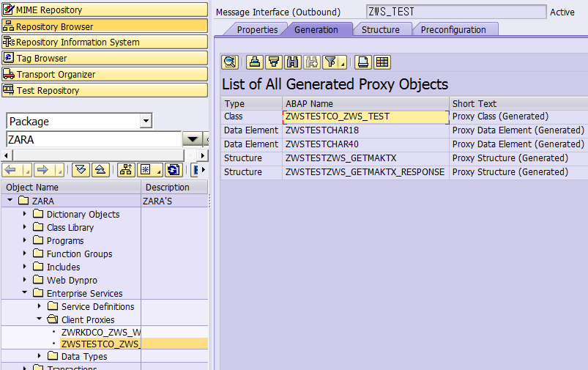Go back with the left arrow
The height and width of the screenshot is (370, 588).
pos(11,170)
